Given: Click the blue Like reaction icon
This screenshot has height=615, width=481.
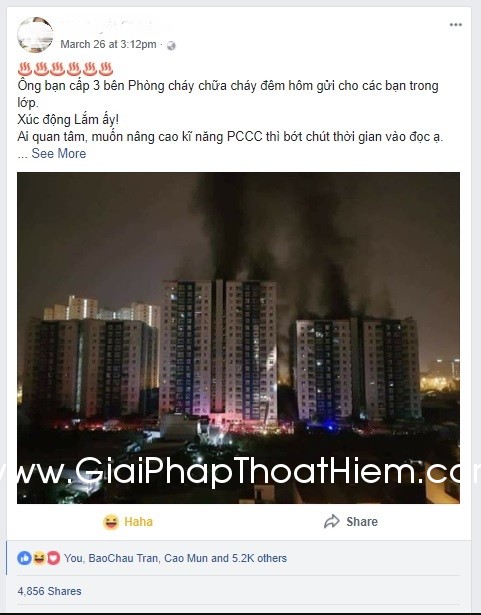Looking at the screenshot, I should (24, 558).
